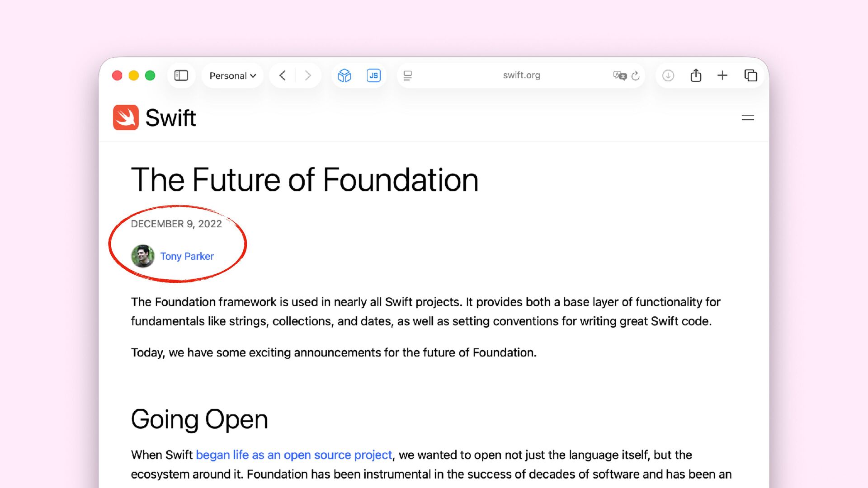868x488 pixels.
Task: Open the Personal profile dropdown
Action: click(x=232, y=75)
